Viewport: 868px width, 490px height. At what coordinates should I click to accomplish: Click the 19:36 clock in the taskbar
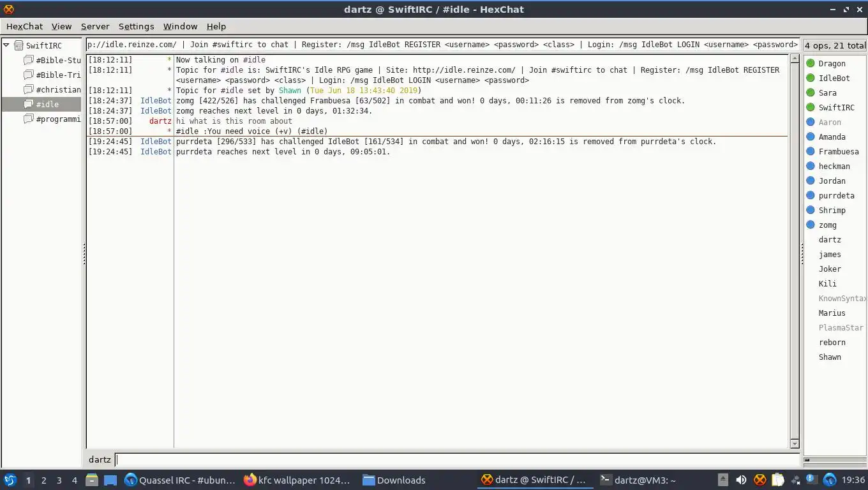(x=853, y=480)
